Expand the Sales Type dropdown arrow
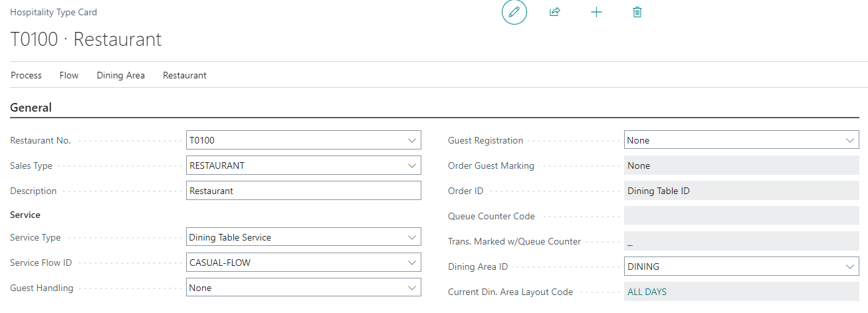Image resolution: width=868 pixels, height=313 pixels. (x=411, y=165)
